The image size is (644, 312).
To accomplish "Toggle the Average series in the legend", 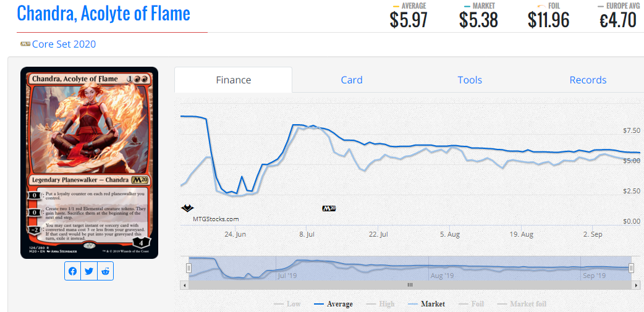I will [334, 304].
